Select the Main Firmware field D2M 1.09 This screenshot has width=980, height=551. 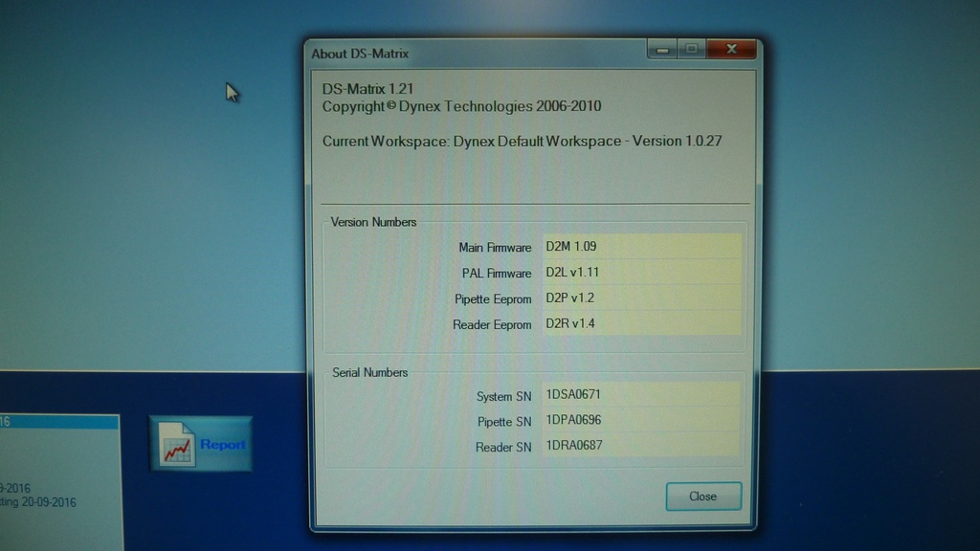click(x=641, y=247)
